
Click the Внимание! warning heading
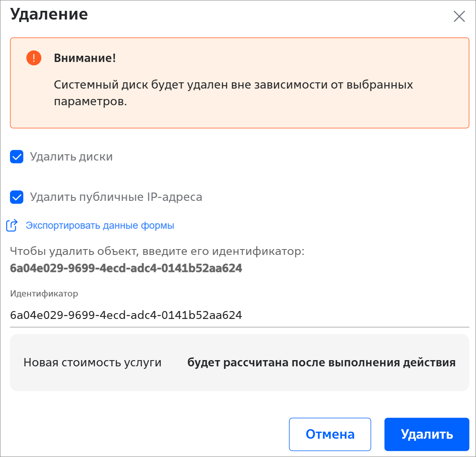85,58
